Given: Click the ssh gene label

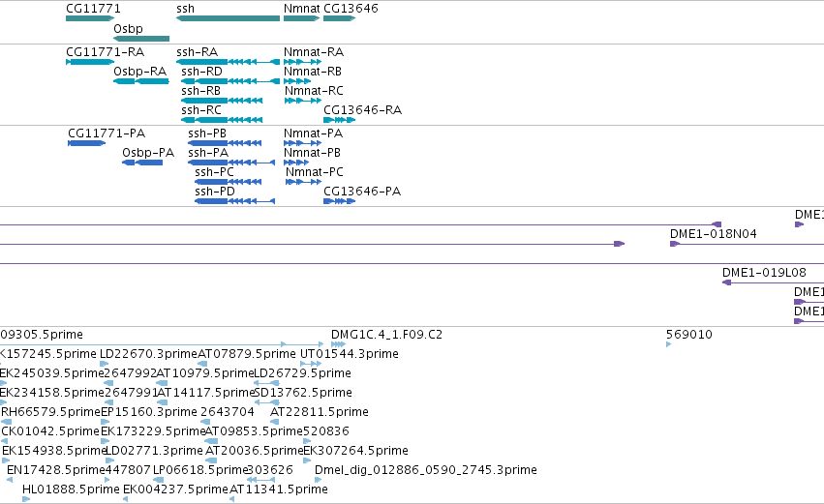Looking at the screenshot, I should pos(185,9).
